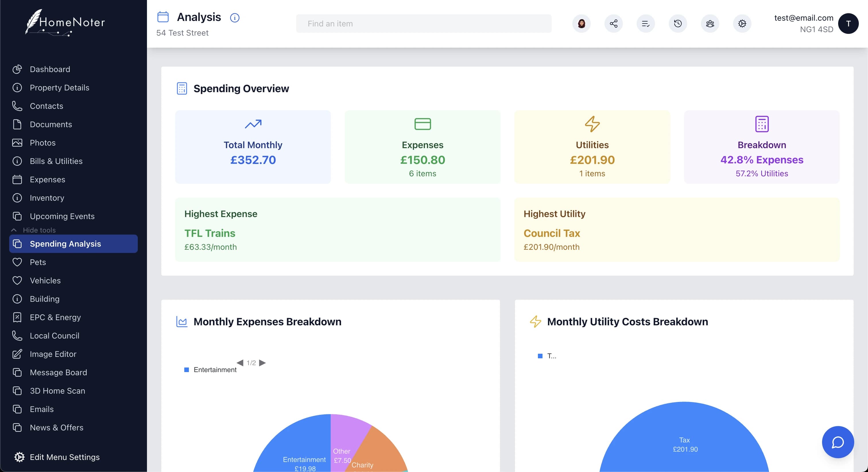
Task: Select the 3D Home Scan icon
Action: pyautogui.click(x=18, y=390)
